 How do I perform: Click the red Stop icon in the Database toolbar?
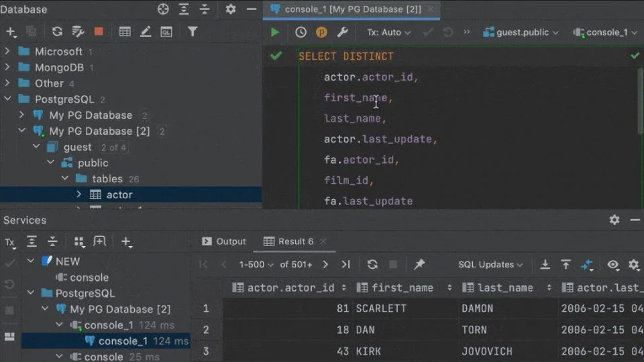pyautogui.click(x=99, y=32)
